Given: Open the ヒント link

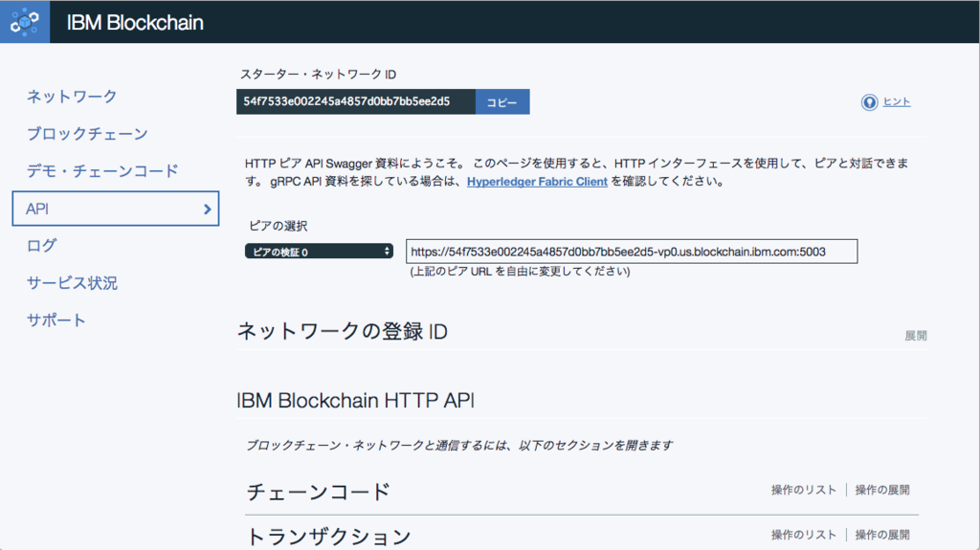Looking at the screenshot, I should (x=896, y=102).
